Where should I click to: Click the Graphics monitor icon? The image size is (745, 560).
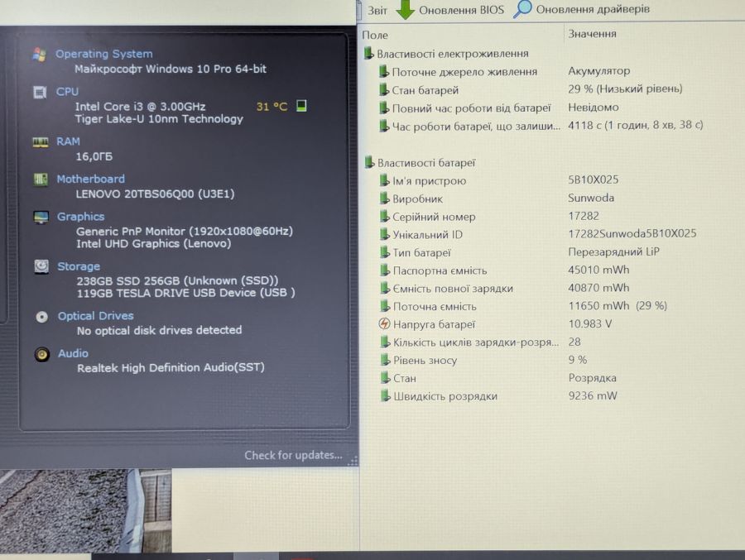pos(41,218)
